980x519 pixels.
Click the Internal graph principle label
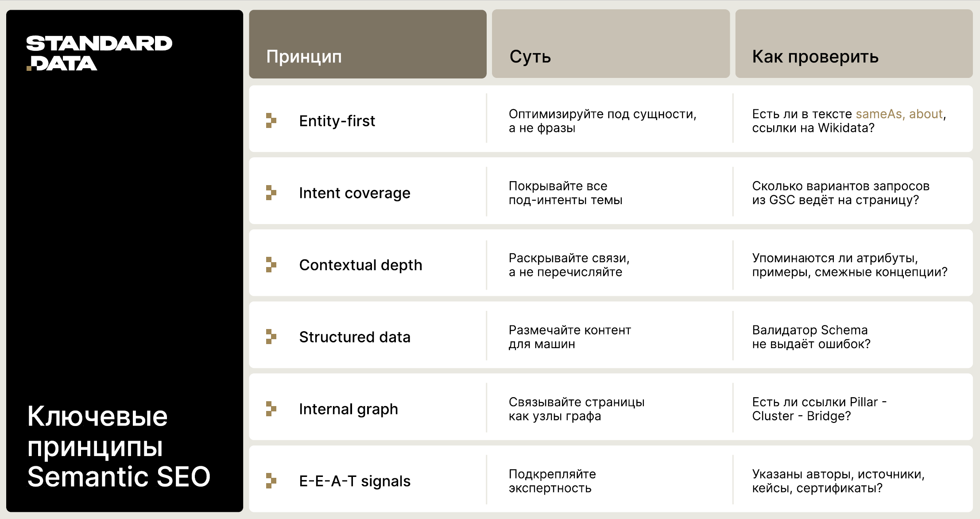click(349, 409)
